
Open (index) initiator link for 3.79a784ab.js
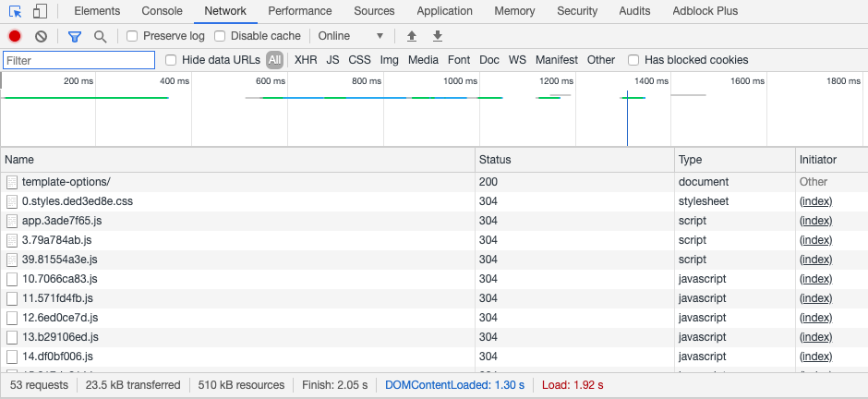point(816,240)
